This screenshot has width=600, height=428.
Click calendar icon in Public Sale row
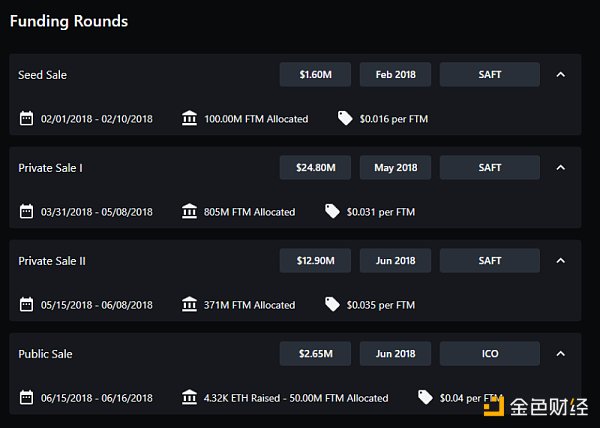pyautogui.click(x=27, y=398)
